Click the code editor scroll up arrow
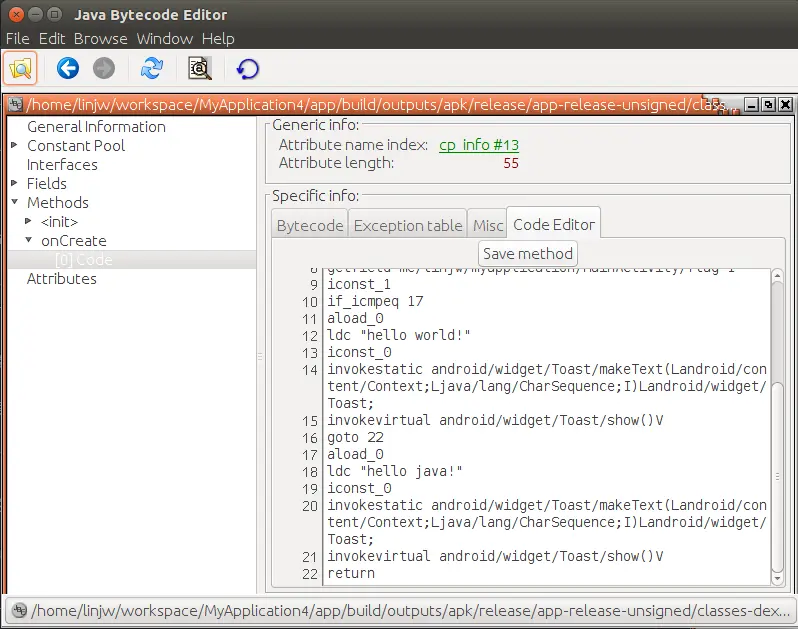798x629 pixels. tap(777, 276)
